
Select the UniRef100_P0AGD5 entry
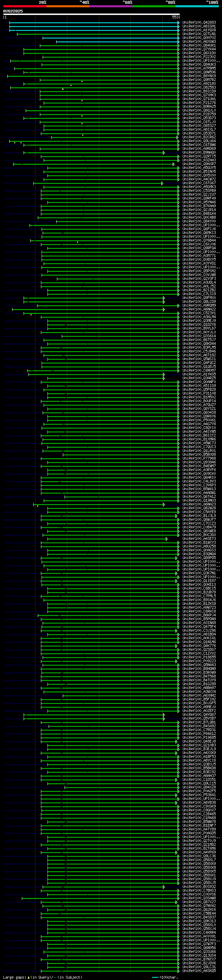click(x=199, y=833)
